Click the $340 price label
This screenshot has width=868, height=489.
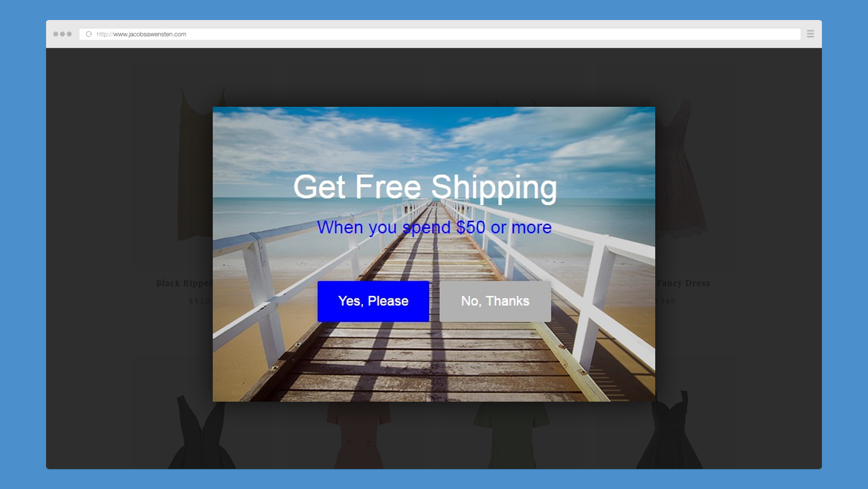(x=666, y=301)
